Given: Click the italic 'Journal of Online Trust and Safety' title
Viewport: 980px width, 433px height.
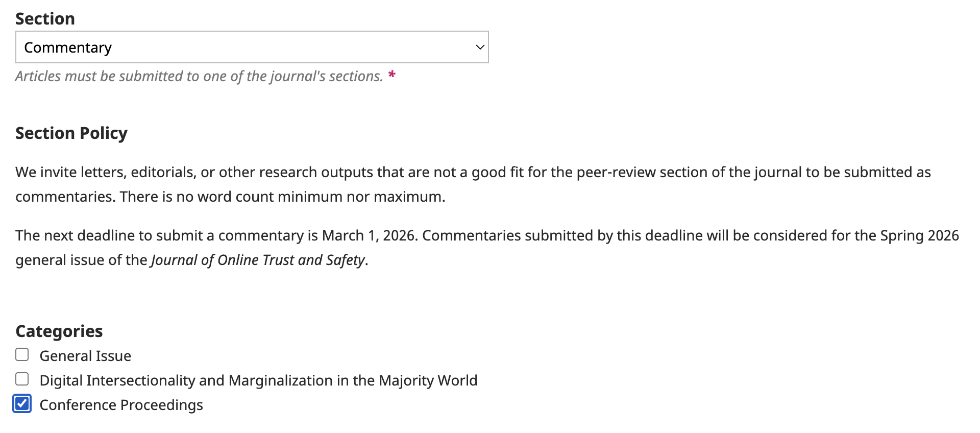Looking at the screenshot, I should click(258, 260).
